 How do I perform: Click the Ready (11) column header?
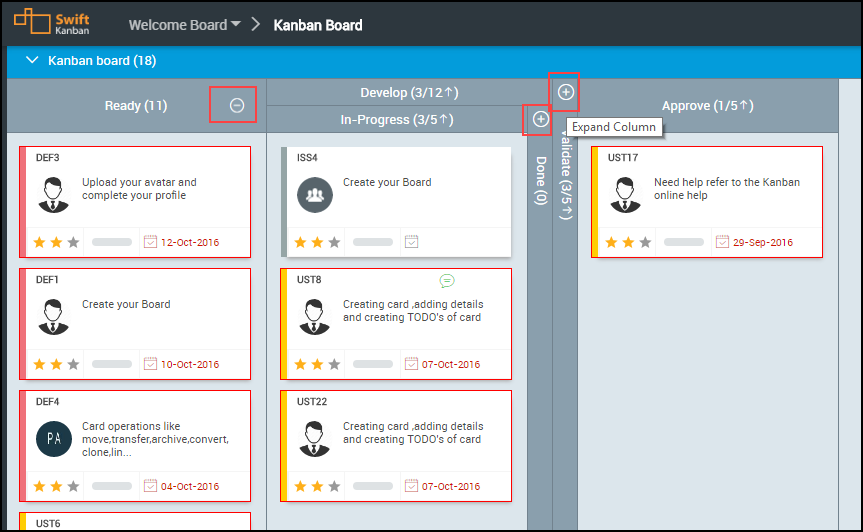[x=136, y=106]
